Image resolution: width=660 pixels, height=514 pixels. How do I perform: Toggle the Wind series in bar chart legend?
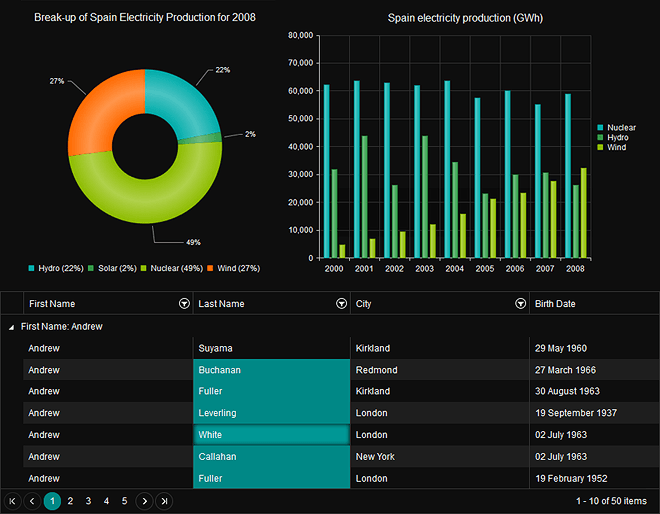point(615,147)
